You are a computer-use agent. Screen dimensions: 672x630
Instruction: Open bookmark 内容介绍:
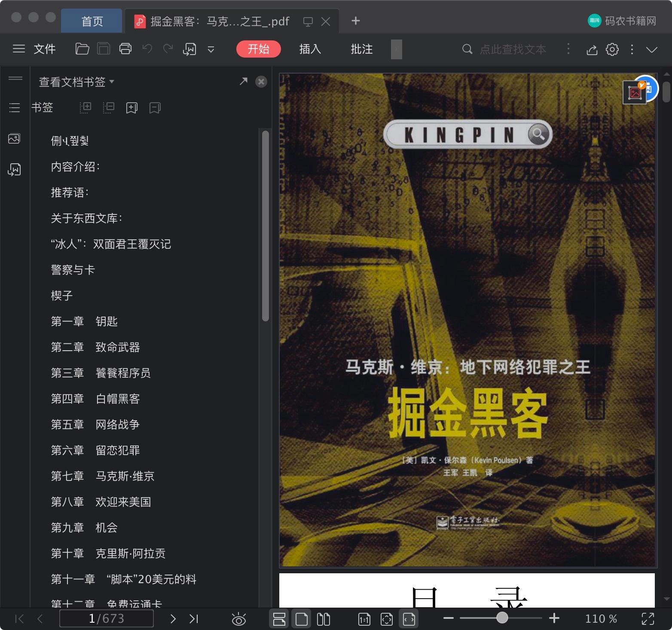click(75, 167)
